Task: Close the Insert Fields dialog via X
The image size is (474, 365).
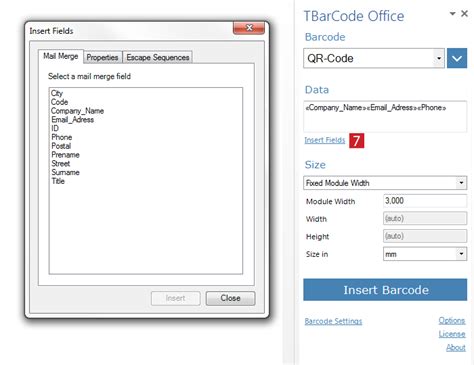Action: [249, 28]
